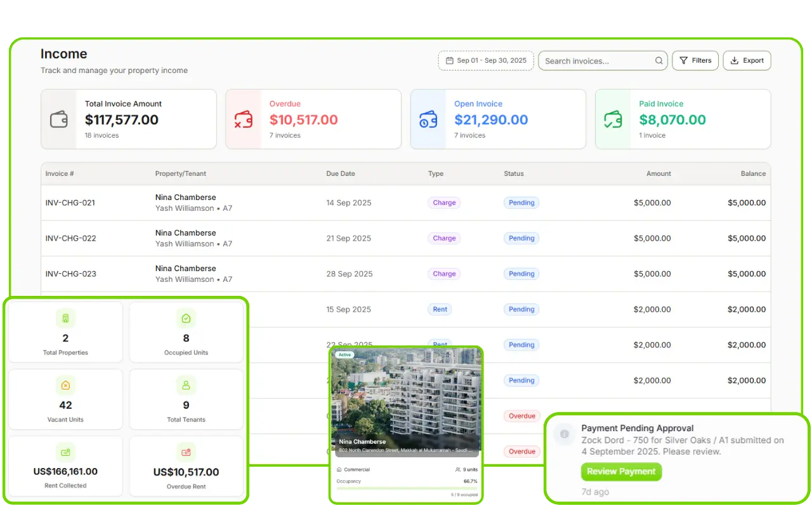This screenshot has width=812, height=508.
Task: Open the Sep 01 - Sep 30 date range picker
Action: (x=486, y=60)
